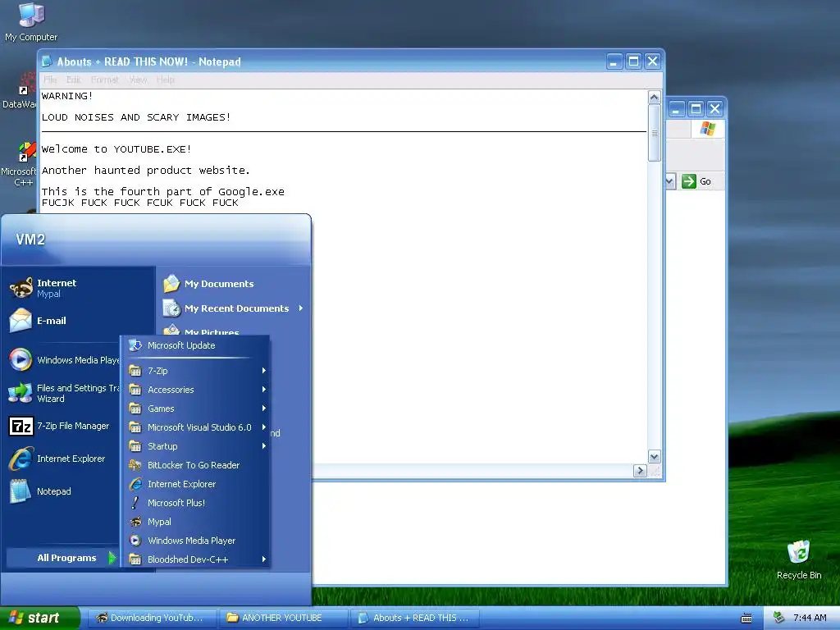Click Notepad scroll down arrow

[654, 457]
